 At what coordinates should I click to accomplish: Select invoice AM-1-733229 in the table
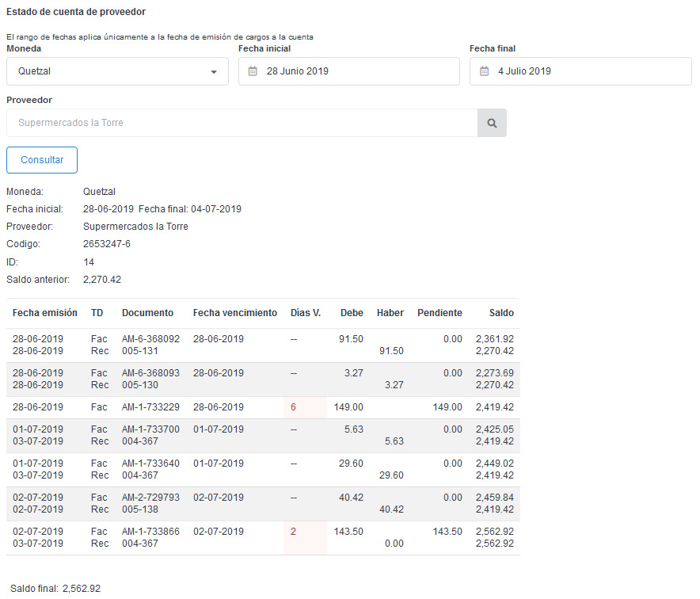[150, 407]
